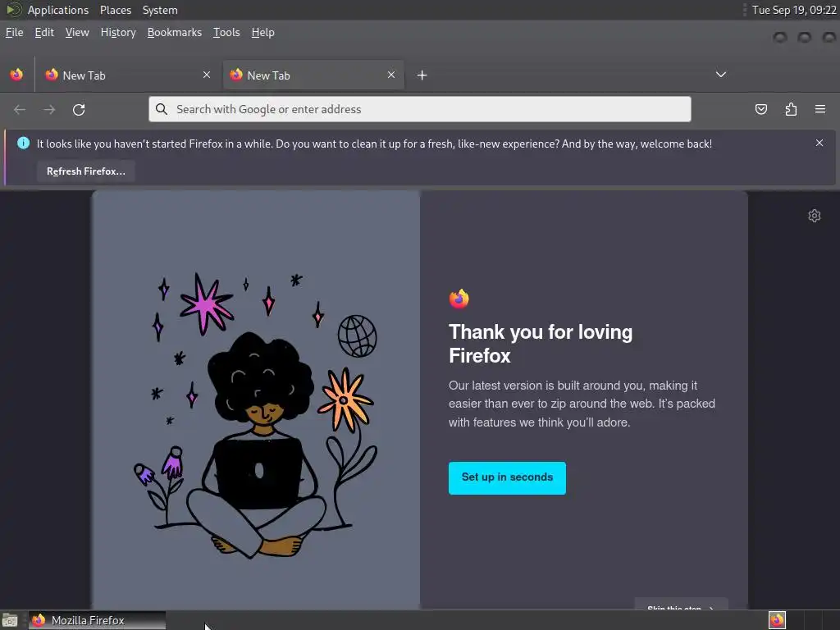The width and height of the screenshot is (840, 630).
Task: Close the second New Tab
Action: click(391, 75)
